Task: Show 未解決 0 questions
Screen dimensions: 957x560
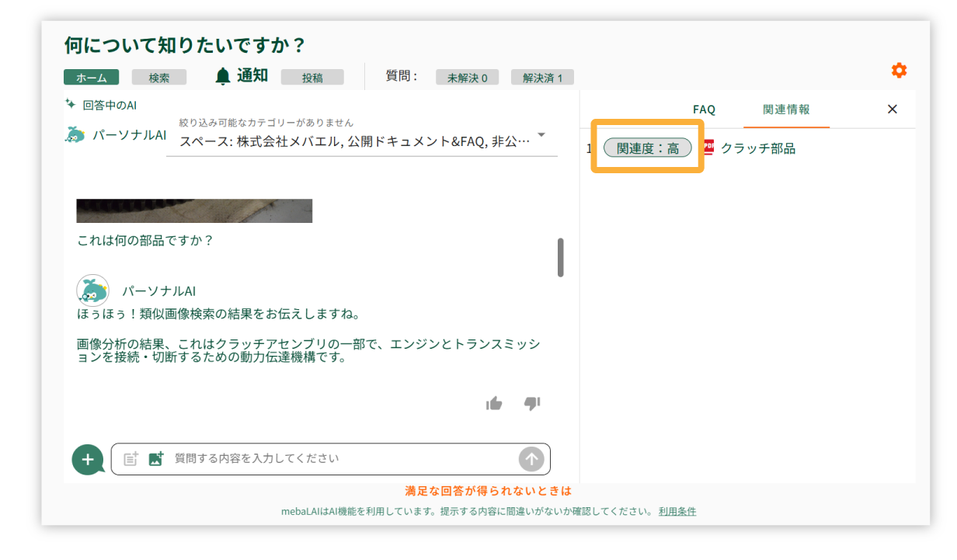Action: [x=467, y=78]
